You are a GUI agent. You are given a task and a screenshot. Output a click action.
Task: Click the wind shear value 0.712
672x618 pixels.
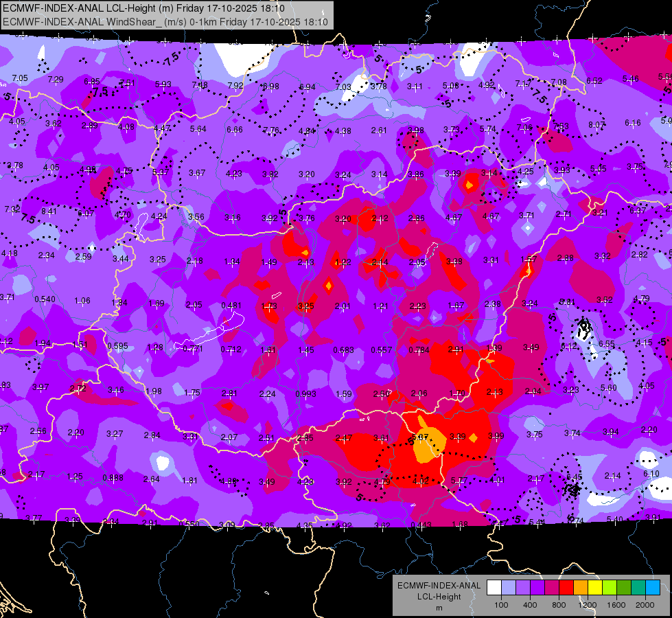coord(231,349)
